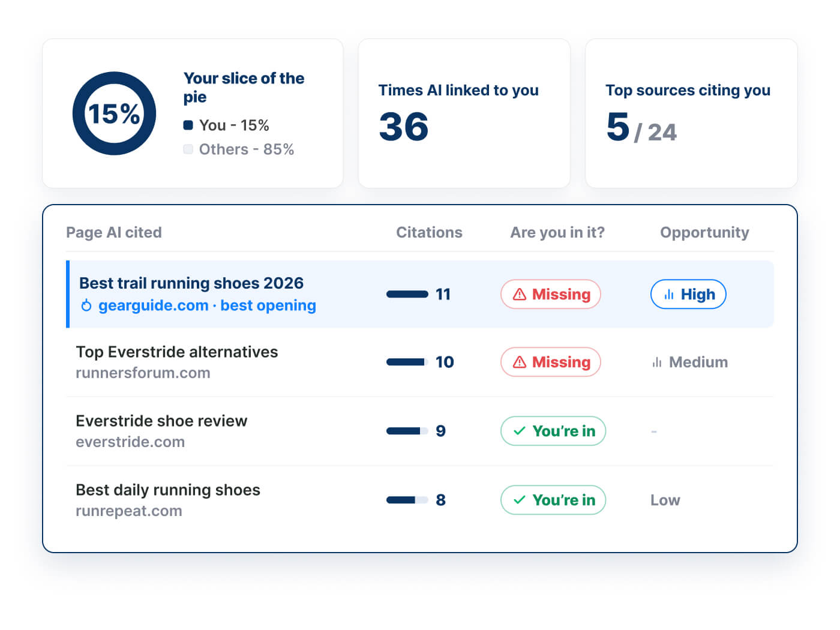Image resolution: width=840 pixels, height=630 pixels.
Task: Click the dark blue You legend swatch
Action: (x=188, y=125)
